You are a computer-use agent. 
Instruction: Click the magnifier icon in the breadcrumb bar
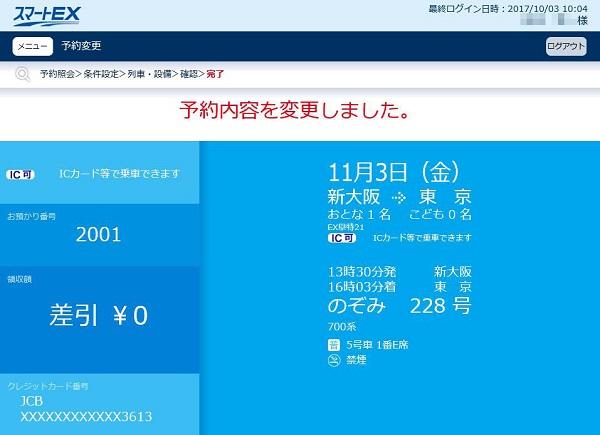point(22,74)
